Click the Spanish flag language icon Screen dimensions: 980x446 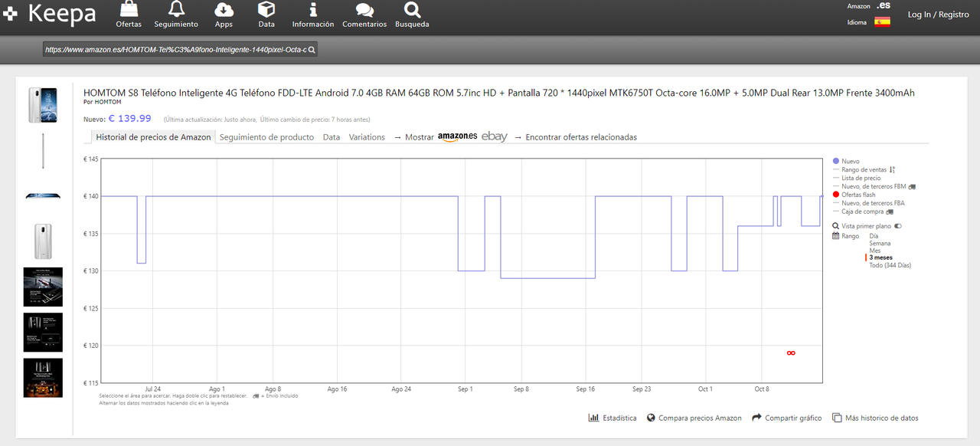pyautogui.click(x=882, y=21)
